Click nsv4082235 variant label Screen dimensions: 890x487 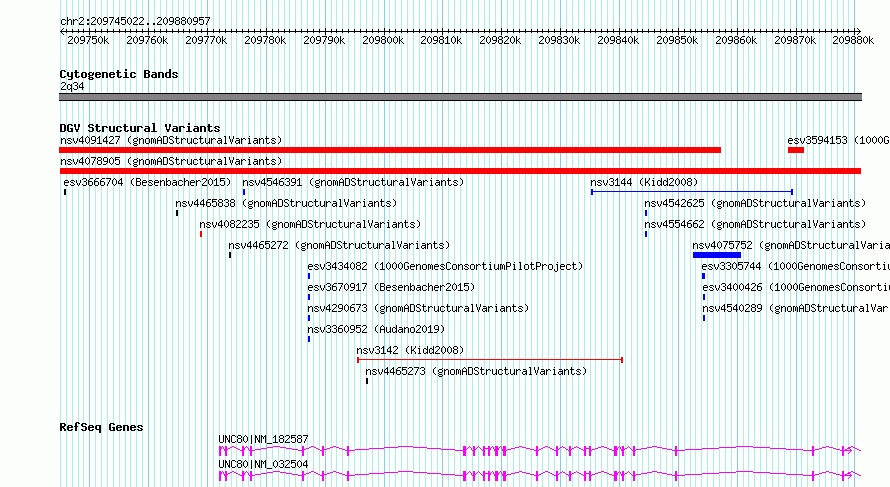(310, 224)
